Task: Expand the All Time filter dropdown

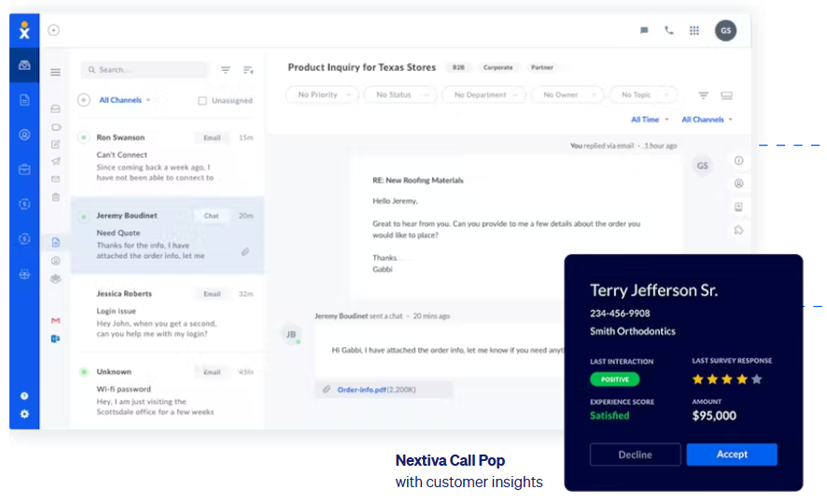Action: 650,119
